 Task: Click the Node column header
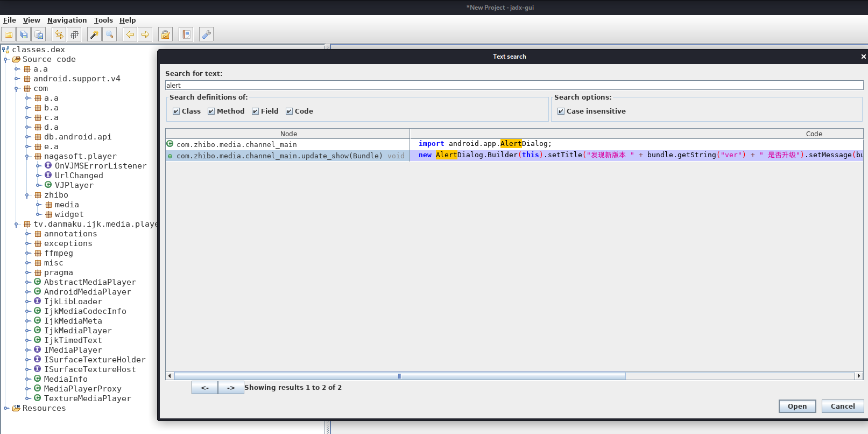pos(288,134)
